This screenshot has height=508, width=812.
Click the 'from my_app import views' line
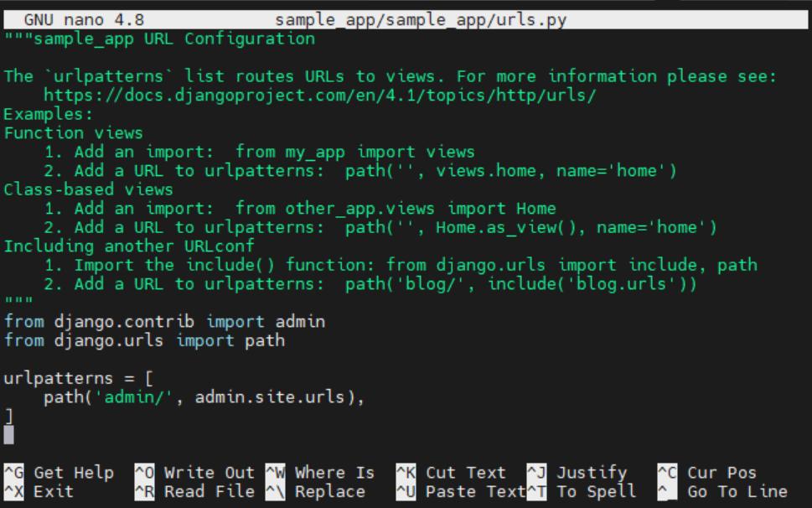[260, 152]
